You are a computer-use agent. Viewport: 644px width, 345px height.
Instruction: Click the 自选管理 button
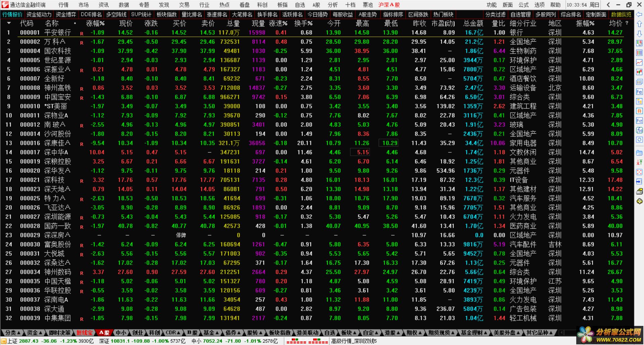(x=521, y=14)
